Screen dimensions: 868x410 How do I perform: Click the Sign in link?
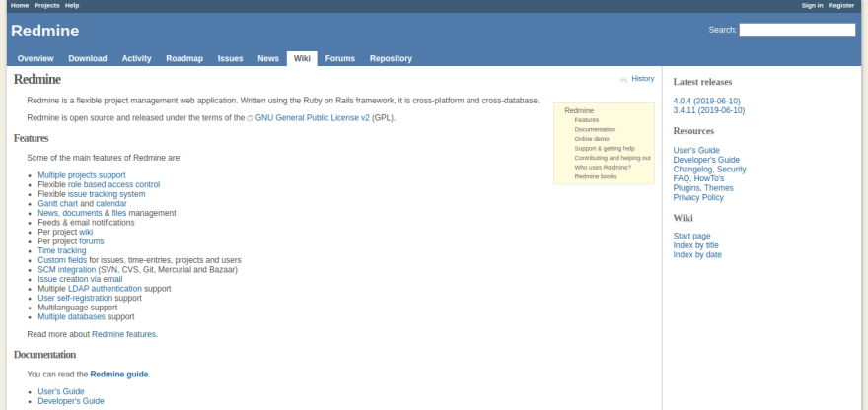click(812, 5)
